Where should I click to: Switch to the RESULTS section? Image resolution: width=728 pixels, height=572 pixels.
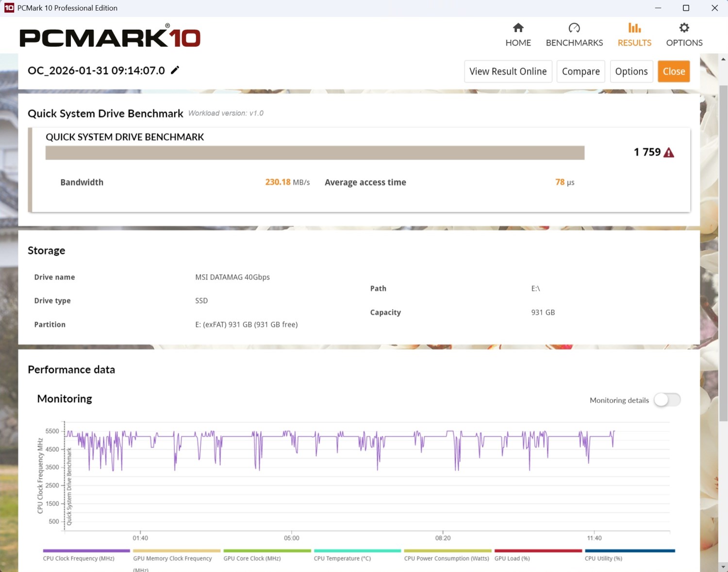(634, 35)
